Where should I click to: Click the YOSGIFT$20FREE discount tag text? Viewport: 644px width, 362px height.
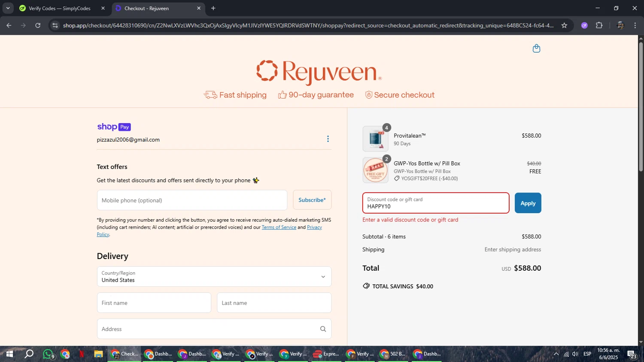[x=429, y=179]
